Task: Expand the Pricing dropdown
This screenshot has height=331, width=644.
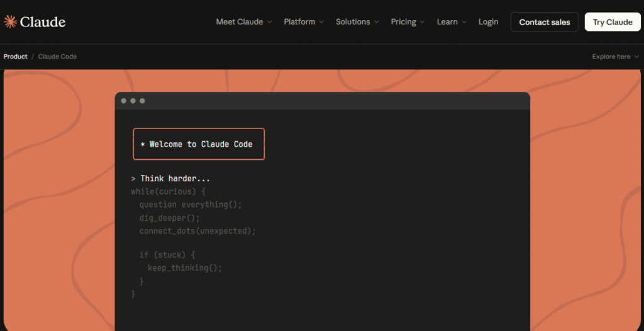Action: 403,22
